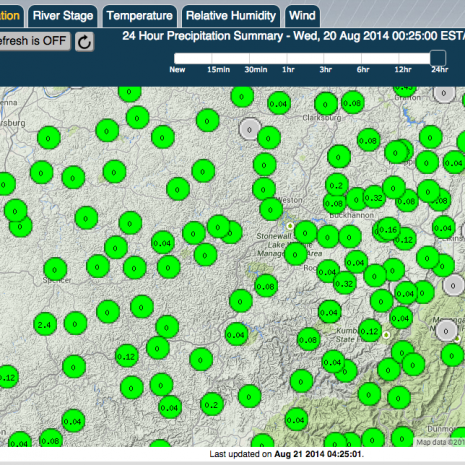This screenshot has height=465, width=465.
Task: Click the time range slider handle at 24hr
Action: point(438,58)
